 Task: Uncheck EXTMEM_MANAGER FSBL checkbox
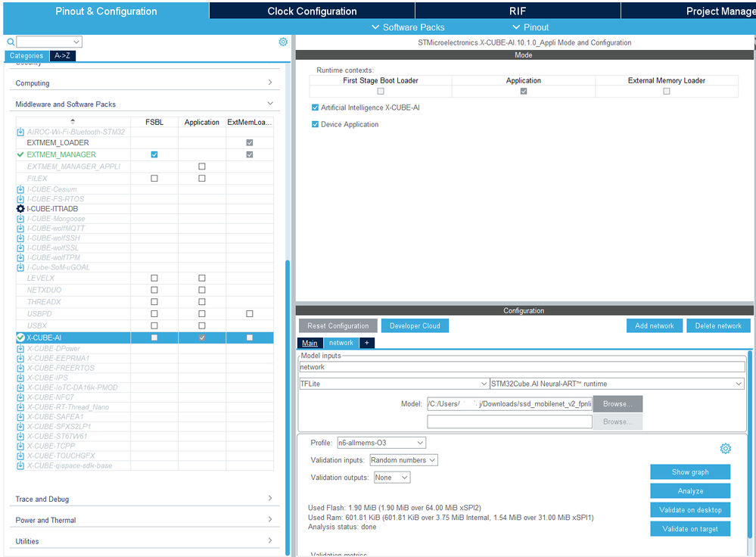coord(154,154)
